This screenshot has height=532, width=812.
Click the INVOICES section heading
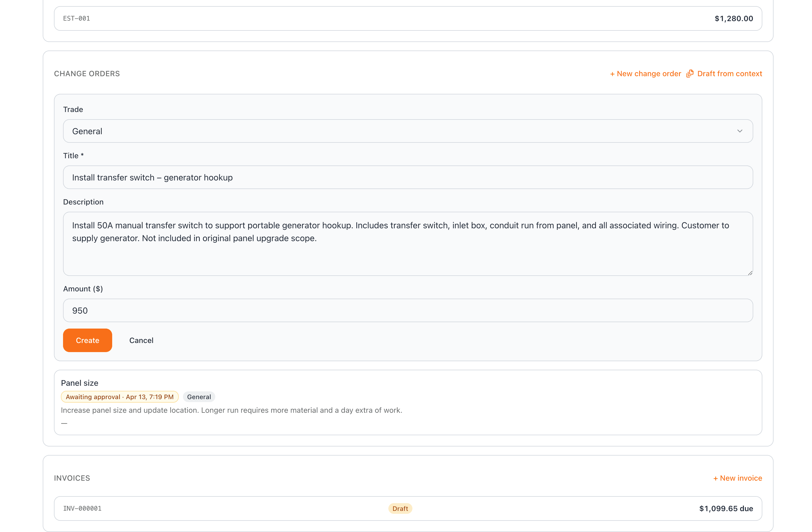click(72, 478)
